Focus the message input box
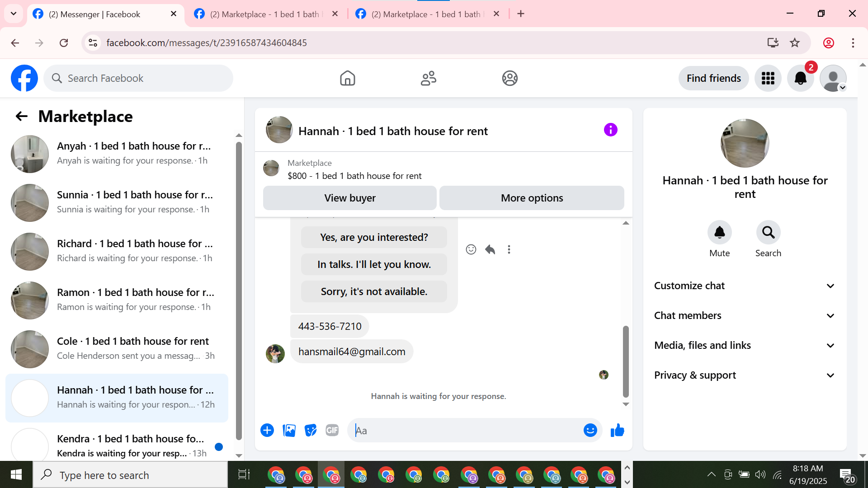The width and height of the screenshot is (868, 488). 466,430
